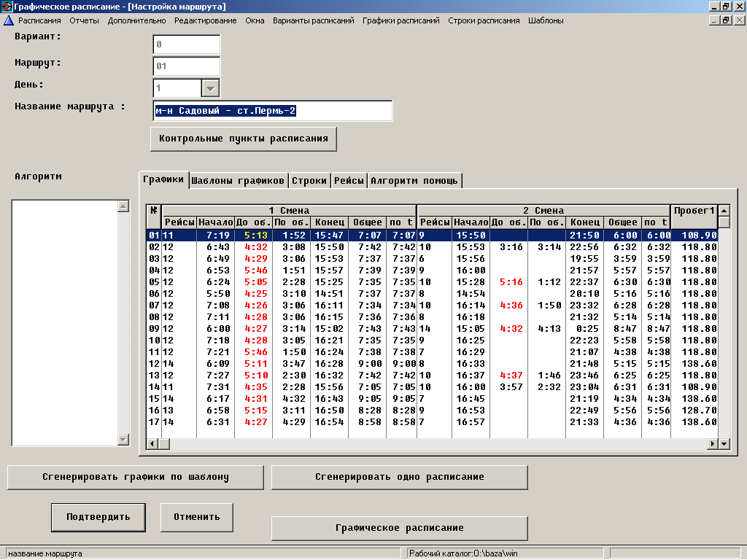Click the table's horizontal scrollbar left arrow

(x=152, y=443)
